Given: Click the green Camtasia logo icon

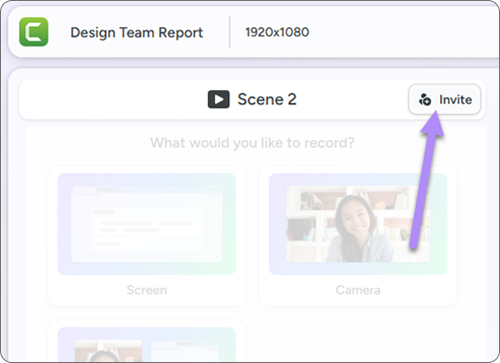Looking at the screenshot, I should click(34, 32).
